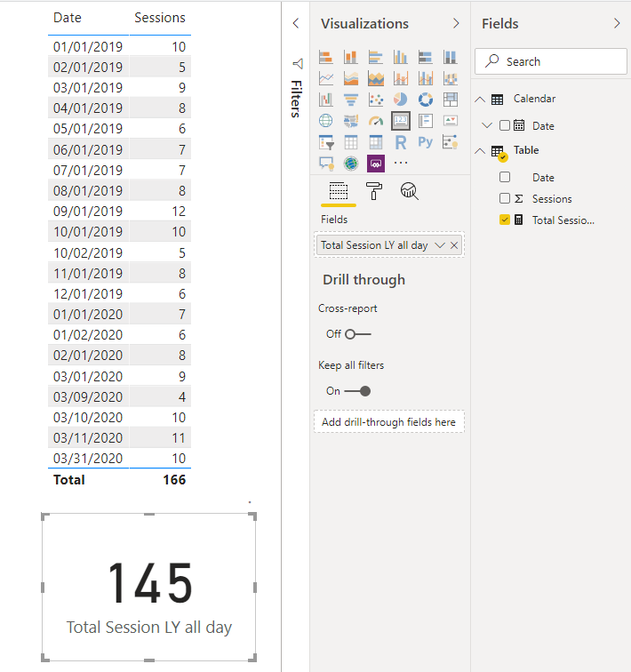Select the Table visual icon

click(x=351, y=142)
